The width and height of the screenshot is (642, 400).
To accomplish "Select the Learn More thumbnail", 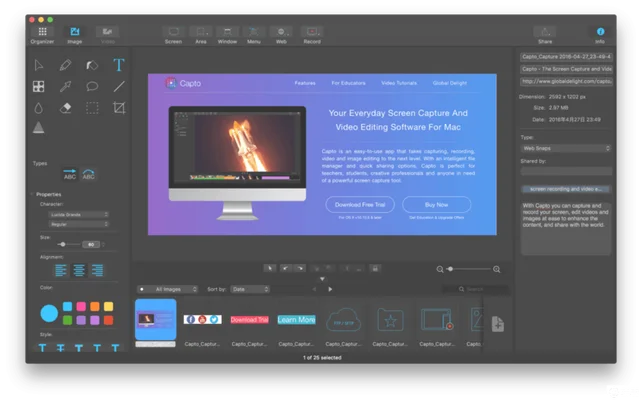I will pos(296,320).
